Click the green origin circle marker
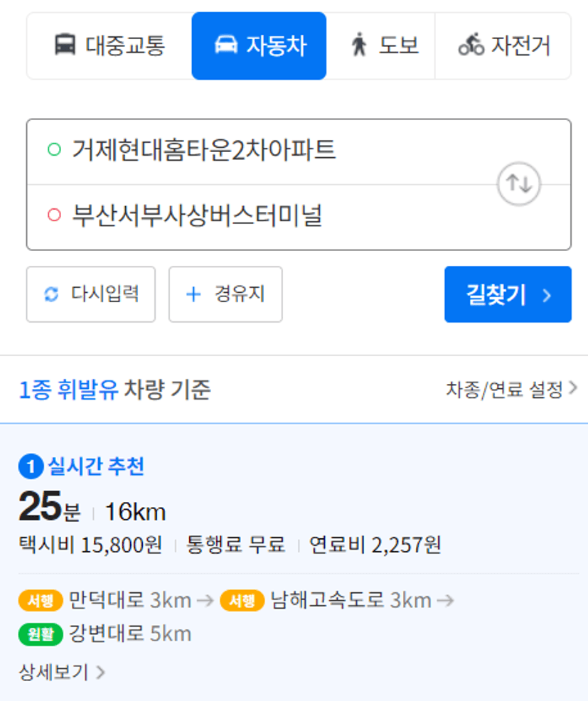The height and width of the screenshot is (701, 588). coord(54,149)
